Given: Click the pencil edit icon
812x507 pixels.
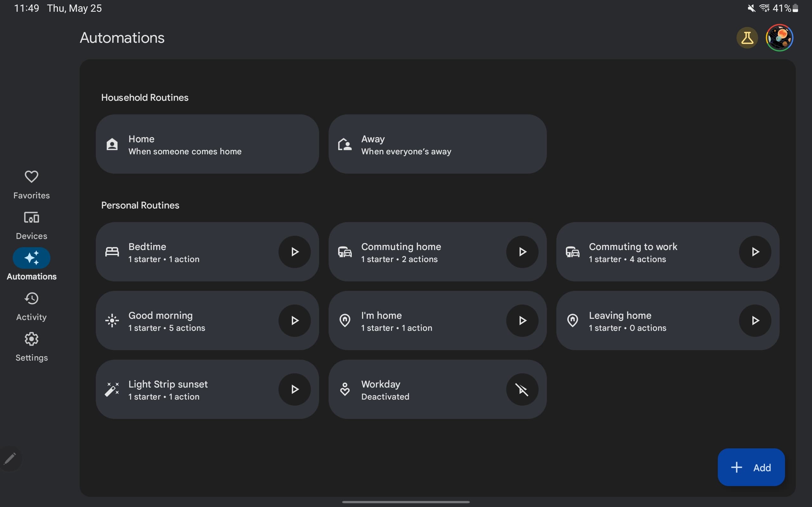Looking at the screenshot, I should (x=10, y=459).
